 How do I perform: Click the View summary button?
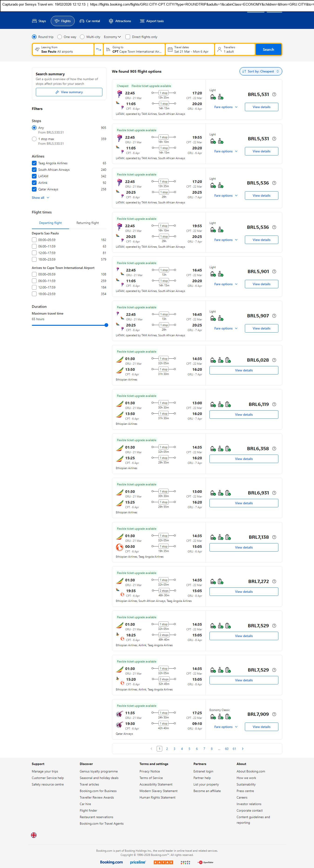click(x=69, y=92)
